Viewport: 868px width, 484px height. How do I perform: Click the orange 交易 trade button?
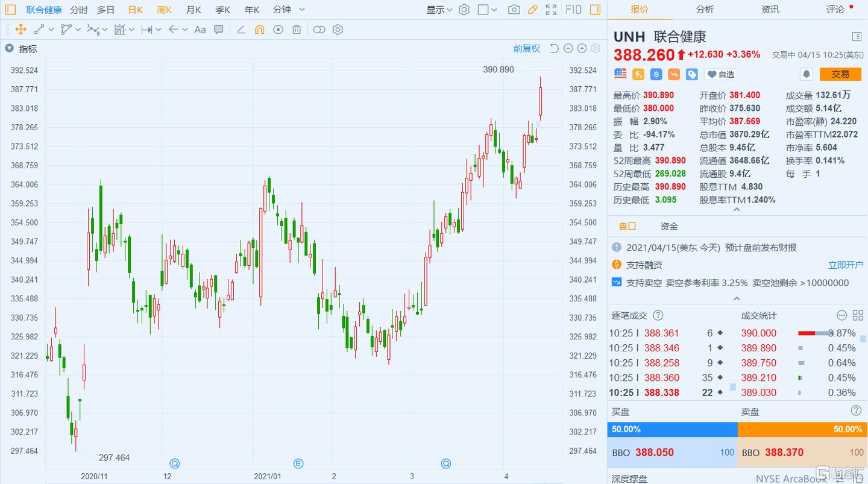point(840,74)
